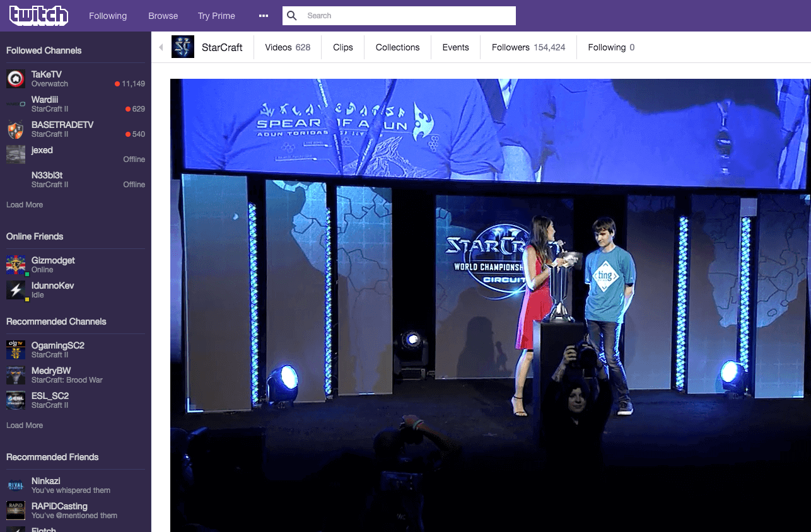Open recommended channel MedryBW
Screen dimensions: 811x532
click(76, 375)
